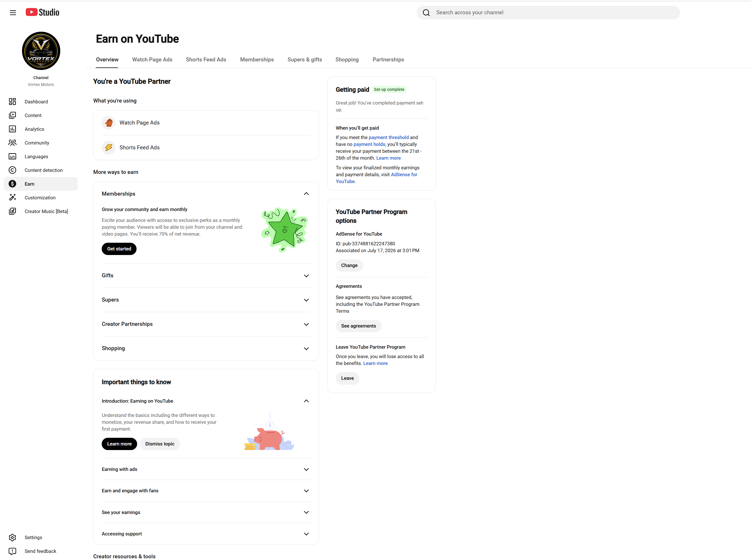Click the Send feedback icon
751x560 pixels.
coord(12,551)
